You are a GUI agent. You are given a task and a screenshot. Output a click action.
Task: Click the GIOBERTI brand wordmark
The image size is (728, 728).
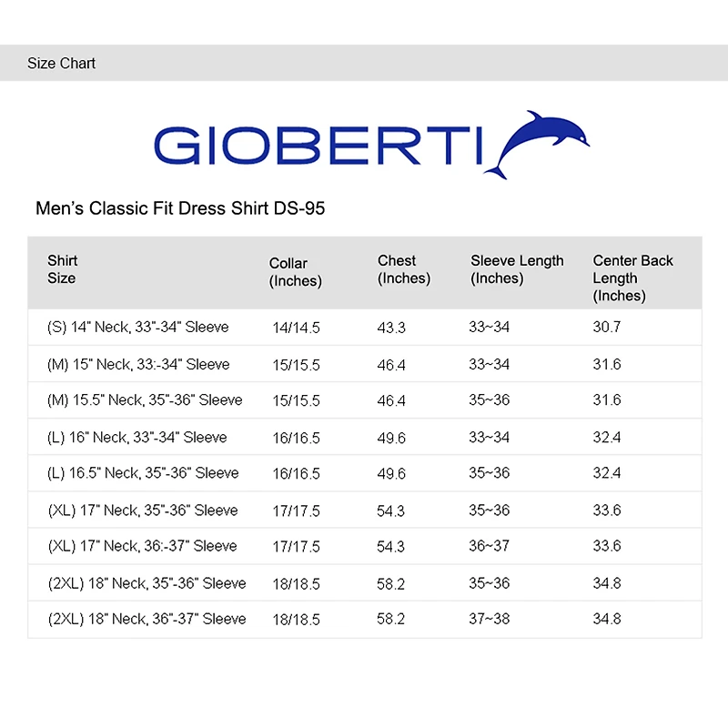(318, 146)
